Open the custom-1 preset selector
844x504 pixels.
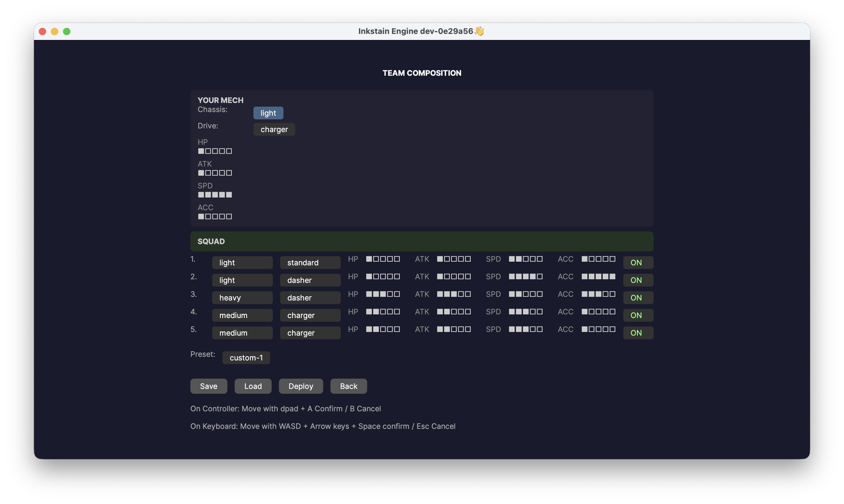click(x=246, y=358)
